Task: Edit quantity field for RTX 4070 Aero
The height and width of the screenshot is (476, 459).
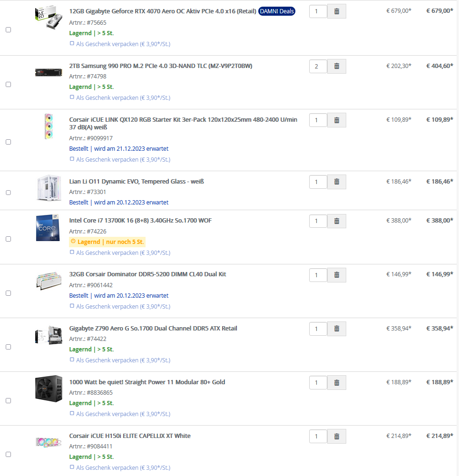Action: [318, 11]
